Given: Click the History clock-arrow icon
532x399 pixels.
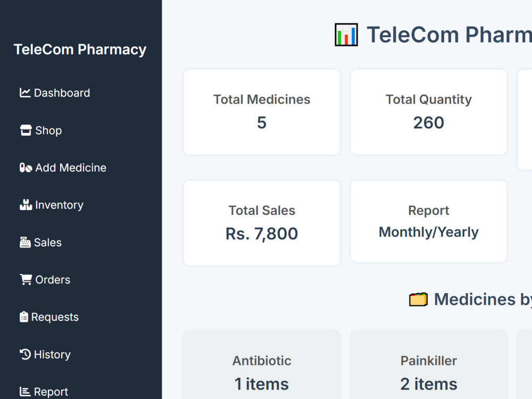Looking at the screenshot, I should coord(25,354).
